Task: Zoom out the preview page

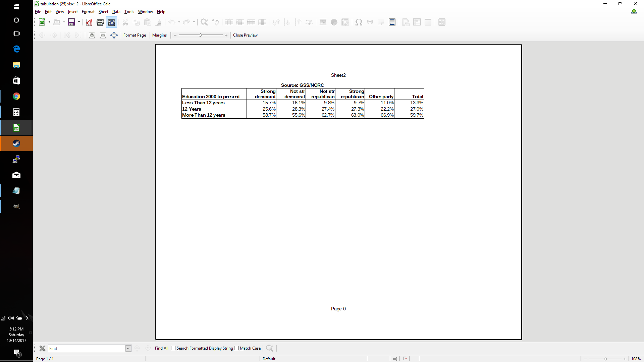Action: point(103,35)
